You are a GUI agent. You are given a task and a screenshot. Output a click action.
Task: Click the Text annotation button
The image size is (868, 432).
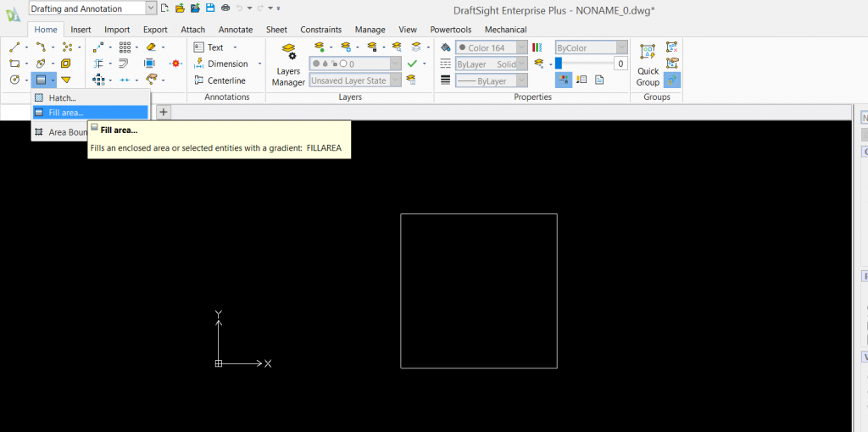coord(209,47)
